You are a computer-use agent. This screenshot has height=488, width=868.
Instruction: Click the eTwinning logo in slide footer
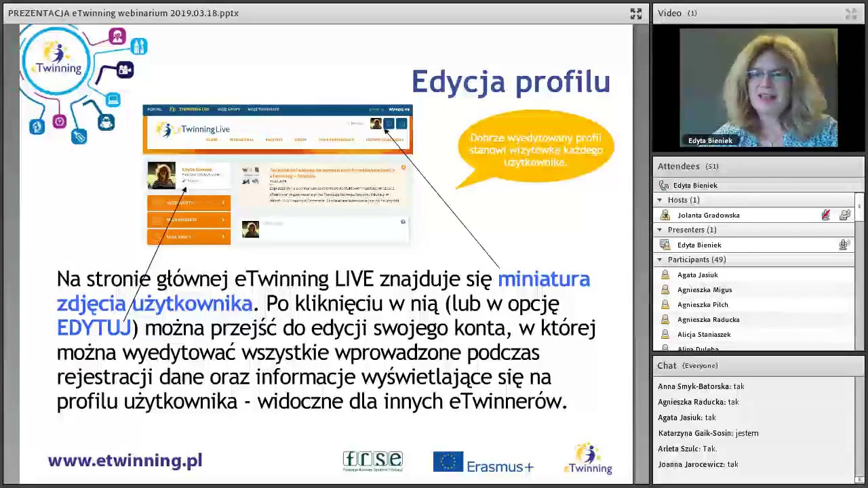tap(588, 458)
